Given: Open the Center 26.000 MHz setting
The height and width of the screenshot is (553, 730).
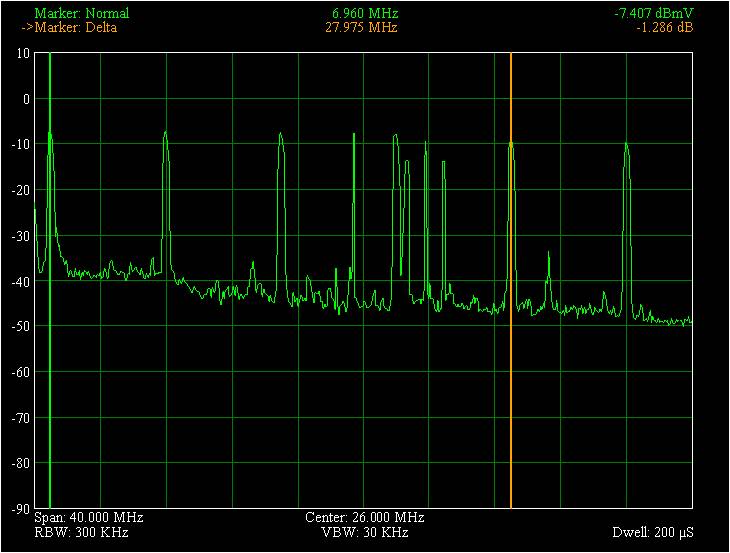Looking at the screenshot, I should (x=365, y=518).
